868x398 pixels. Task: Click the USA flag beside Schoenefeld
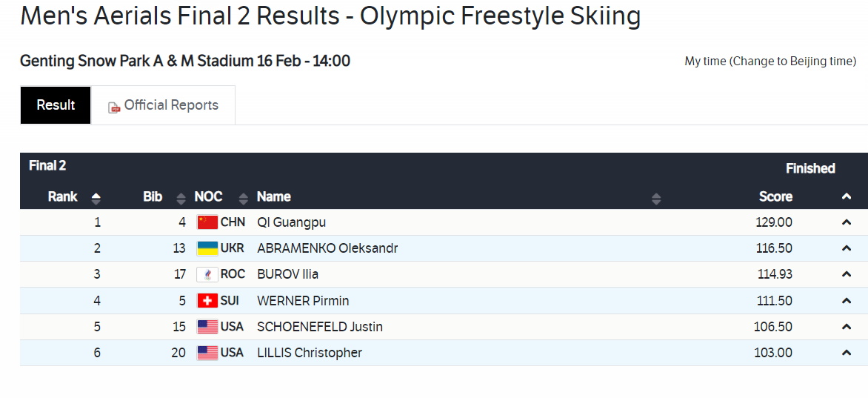click(x=207, y=327)
